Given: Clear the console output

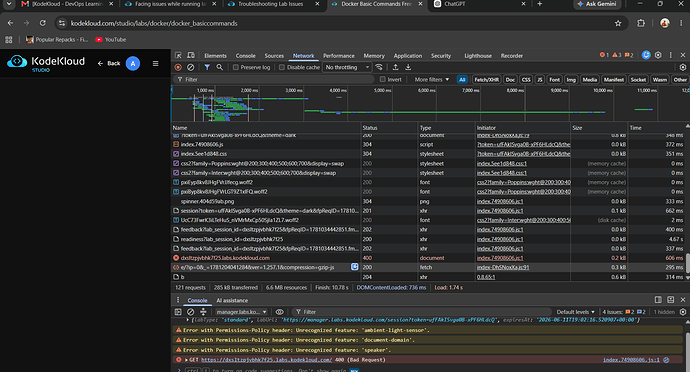Looking at the screenshot, I should pos(191,312).
